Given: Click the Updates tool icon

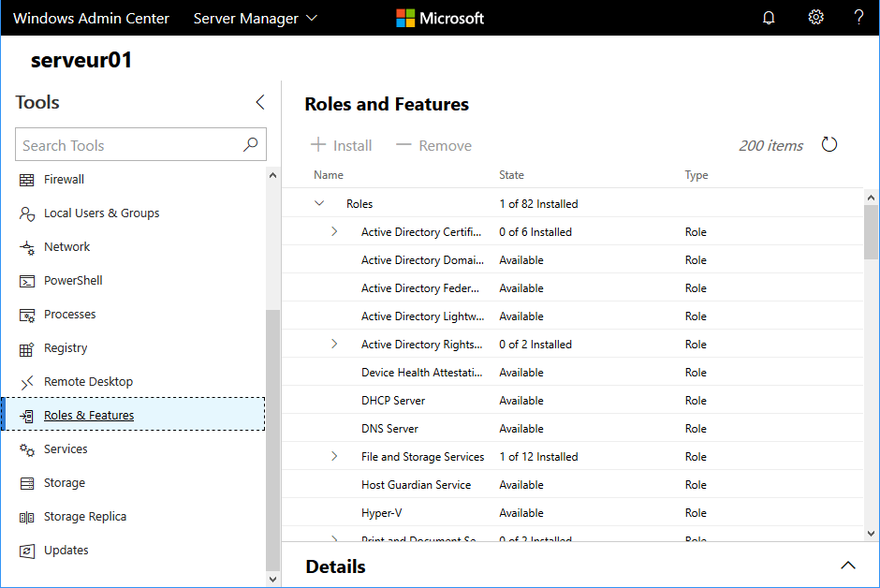Looking at the screenshot, I should [x=26, y=551].
